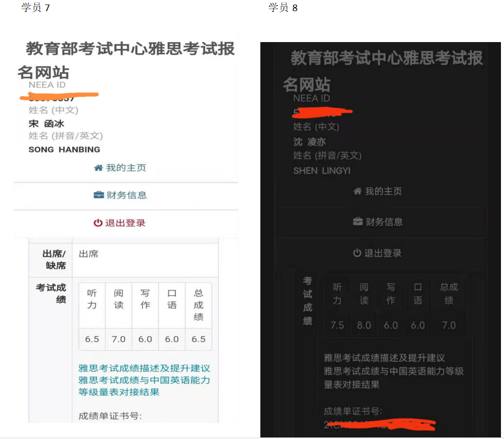This screenshot has height=439, width=504.
Task: Click the power icon in the dark-themed page
Action: click(x=357, y=253)
